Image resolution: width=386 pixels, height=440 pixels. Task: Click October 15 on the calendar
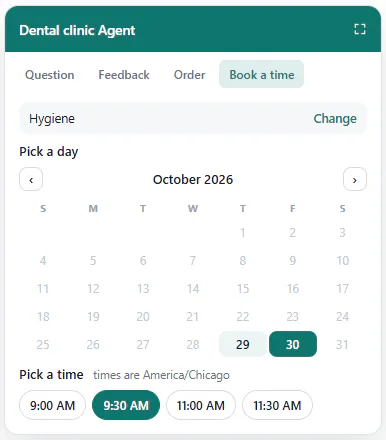243,288
